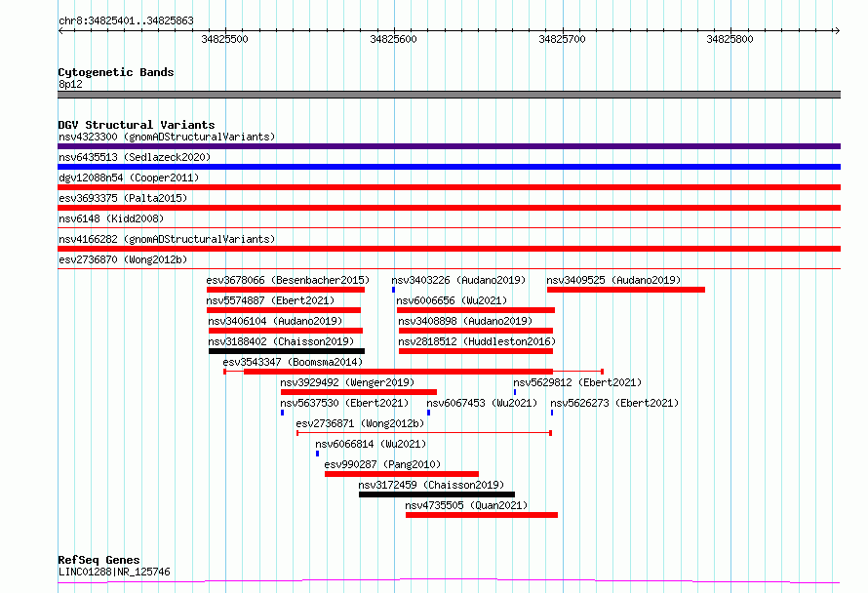Open nsv3172459 Chaisson2019 variant label
The width and height of the screenshot is (868, 593).
tap(431, 485)
